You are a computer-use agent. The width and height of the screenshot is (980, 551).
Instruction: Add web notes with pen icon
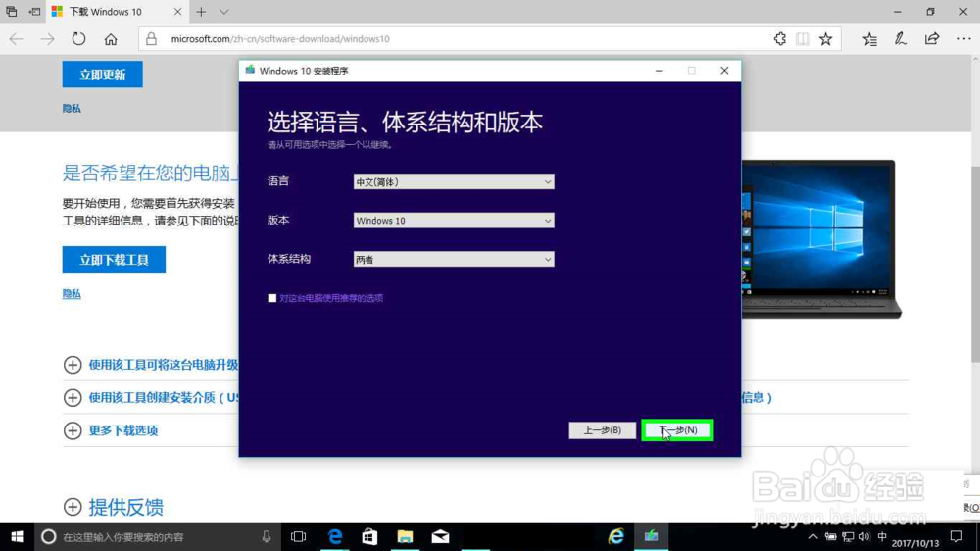tap(901, 39)
